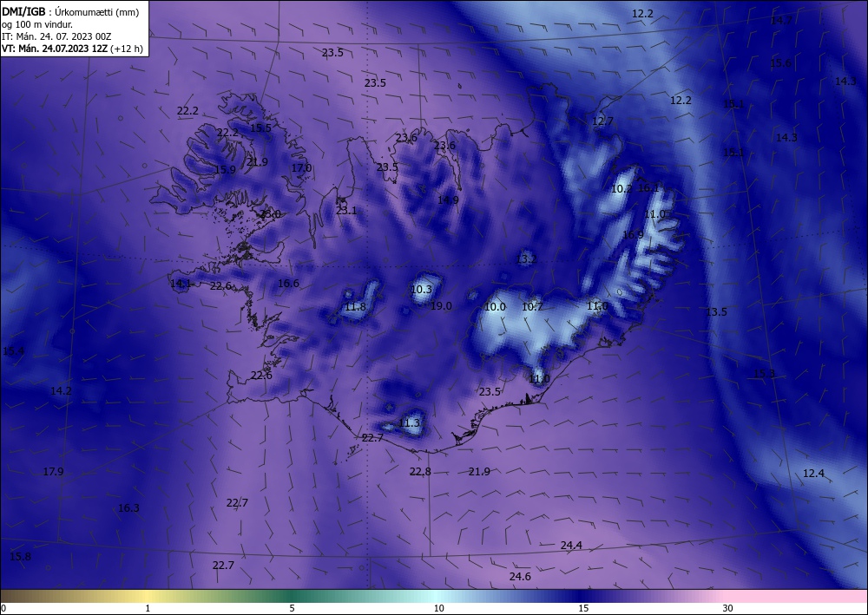Click the 10.7 map value
Screen dimensions: 868x615
point(533,307)
